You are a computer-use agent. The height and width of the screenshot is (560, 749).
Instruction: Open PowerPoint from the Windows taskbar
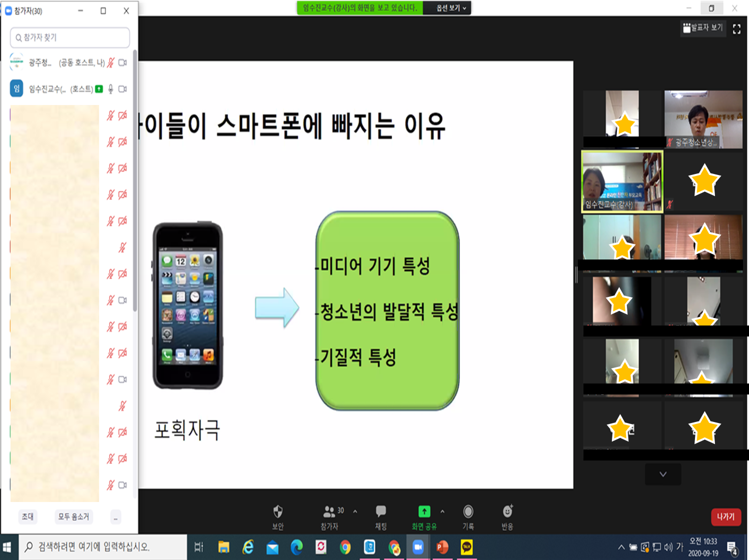tap(442, 547)
